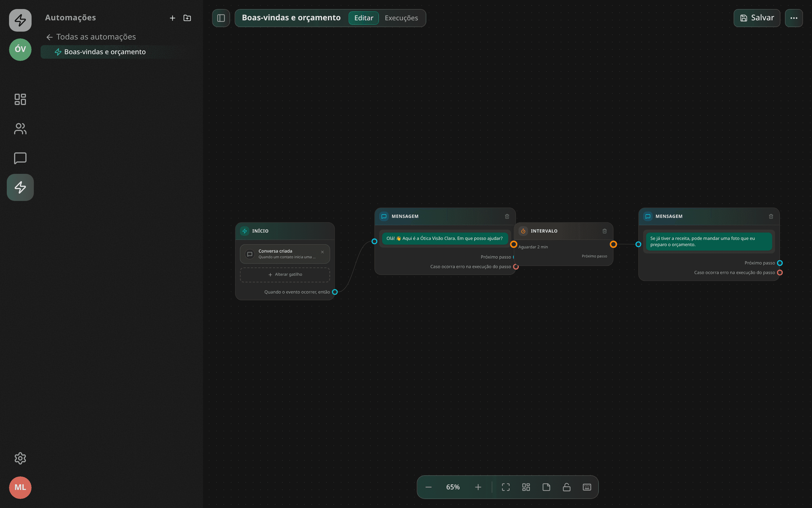Screen dimensions: 812x508
Task: Click the Boas-vindas e orçamento title
Action: (x=291, y=18)
